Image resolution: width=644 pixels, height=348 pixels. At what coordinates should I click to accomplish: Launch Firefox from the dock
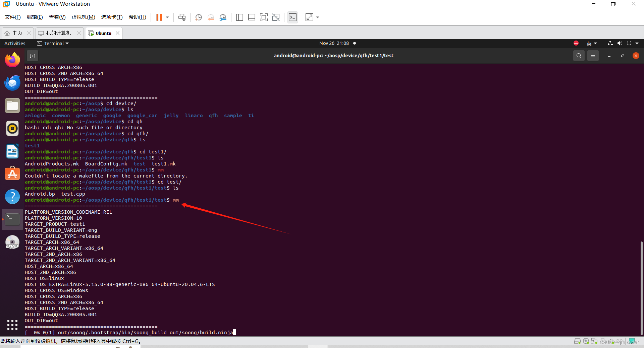12,60
